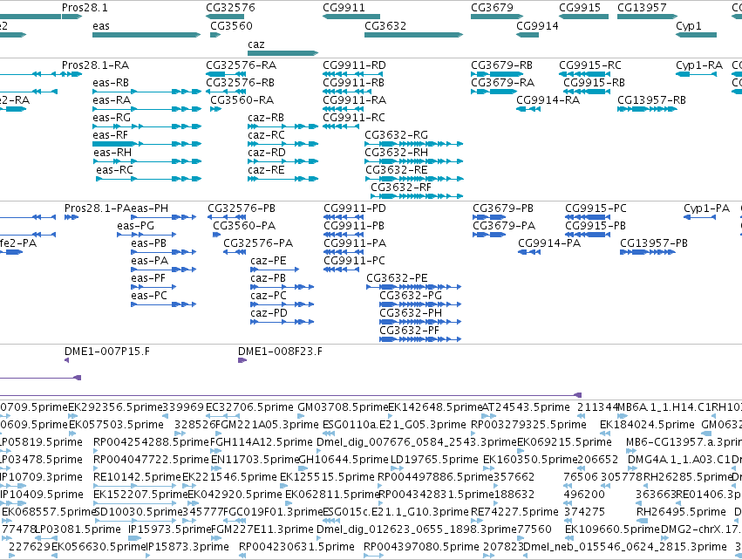Click the GM03708.5prime EST label
Image resolution: width=742 pixels, height=560 pixels.
(x=343, y=407)
